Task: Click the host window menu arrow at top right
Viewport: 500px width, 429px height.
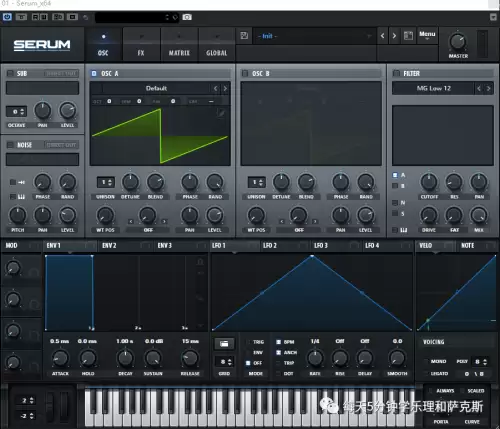Action: pyautogui.click(x=493, y=17)
